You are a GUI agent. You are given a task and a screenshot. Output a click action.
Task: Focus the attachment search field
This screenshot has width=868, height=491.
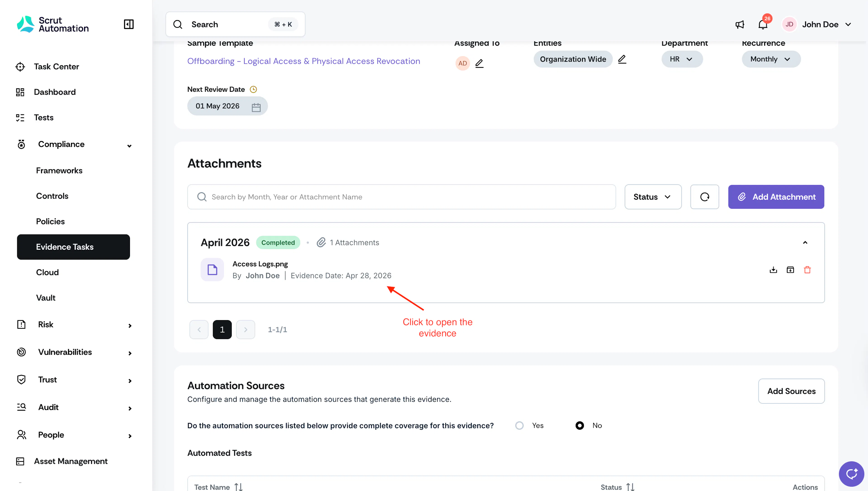pyautogui.click(x=401, y=197)
